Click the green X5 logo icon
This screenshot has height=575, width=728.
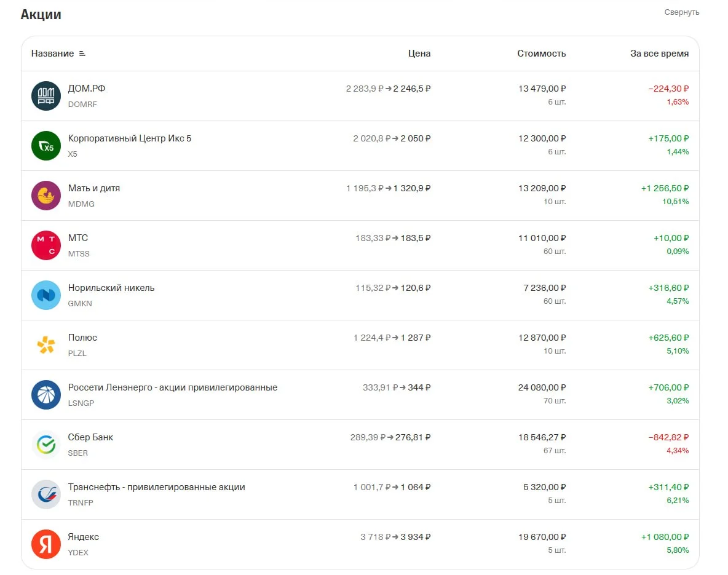(46, 146)
